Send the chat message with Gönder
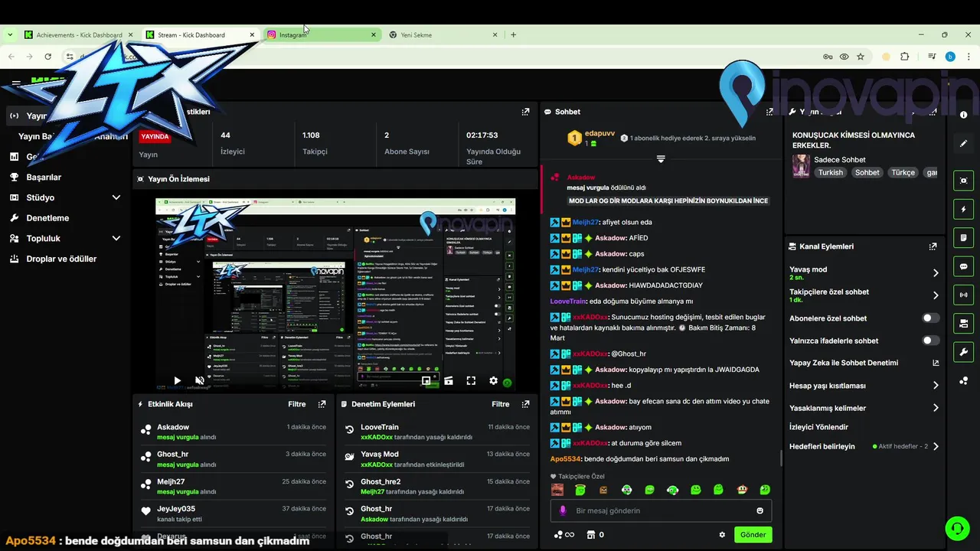The image size is (980, 551). tap(753, 535)
